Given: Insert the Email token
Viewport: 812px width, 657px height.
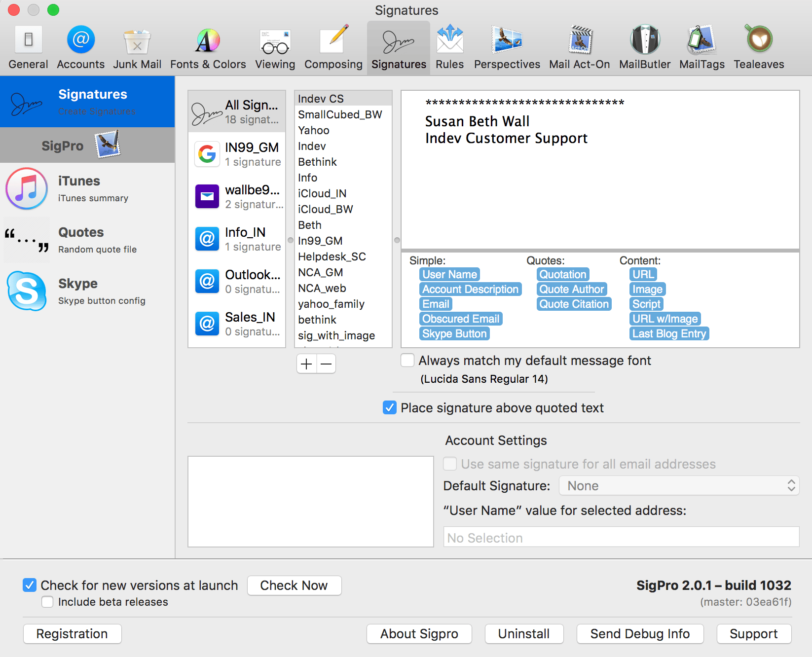Looking at the screenshot, I should pos(436,304).
